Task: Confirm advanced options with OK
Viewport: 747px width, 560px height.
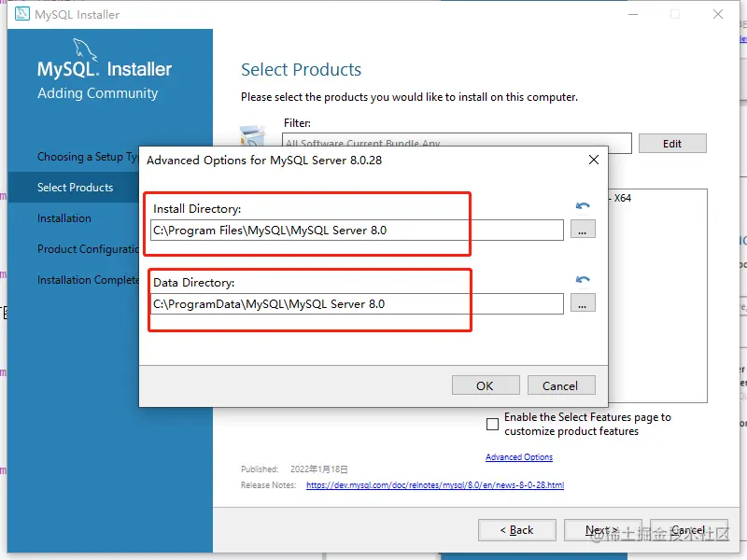Action: pos(486,385)
